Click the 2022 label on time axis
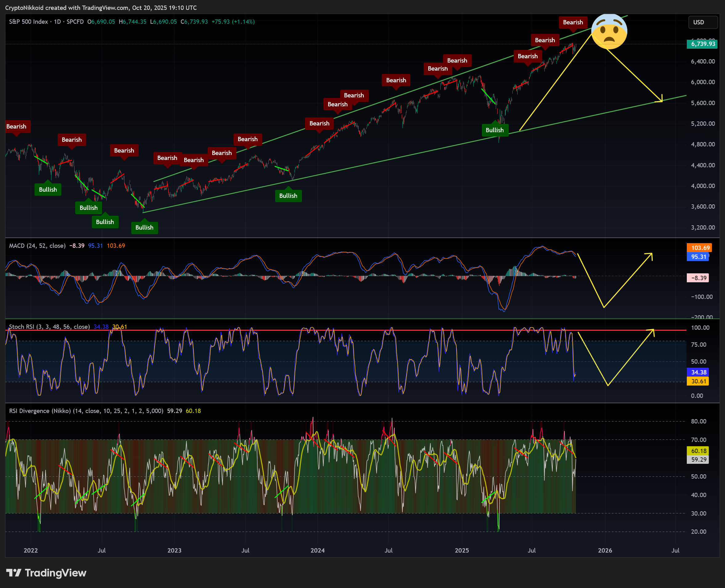 (x=31, y=550)
